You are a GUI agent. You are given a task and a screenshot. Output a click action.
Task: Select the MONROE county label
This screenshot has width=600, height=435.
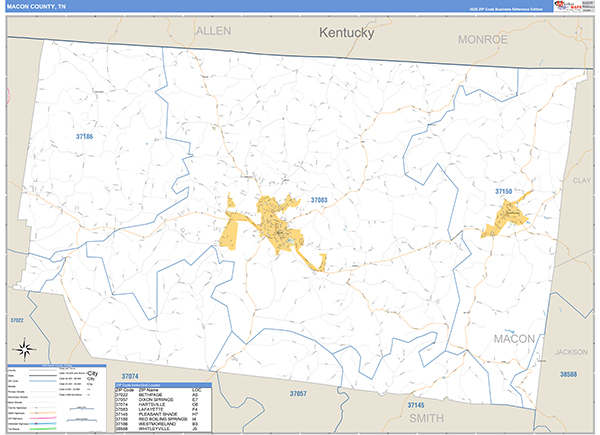[483, 39]
